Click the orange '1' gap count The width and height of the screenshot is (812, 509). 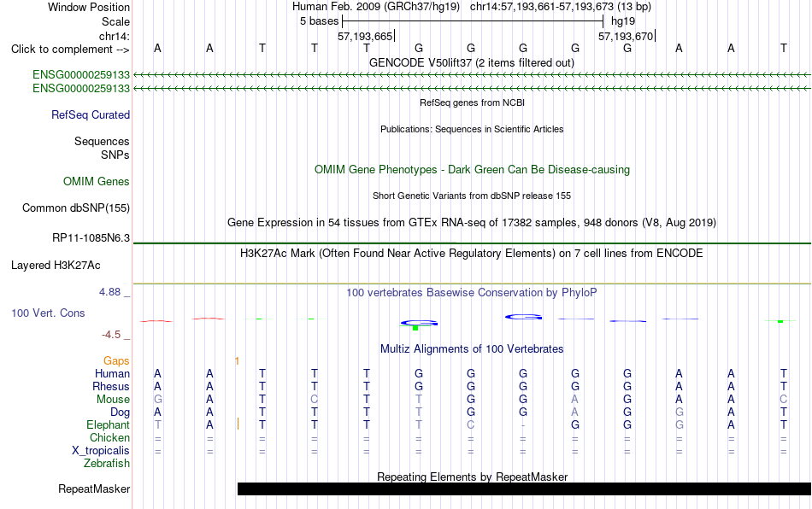[x=237, y=361]
